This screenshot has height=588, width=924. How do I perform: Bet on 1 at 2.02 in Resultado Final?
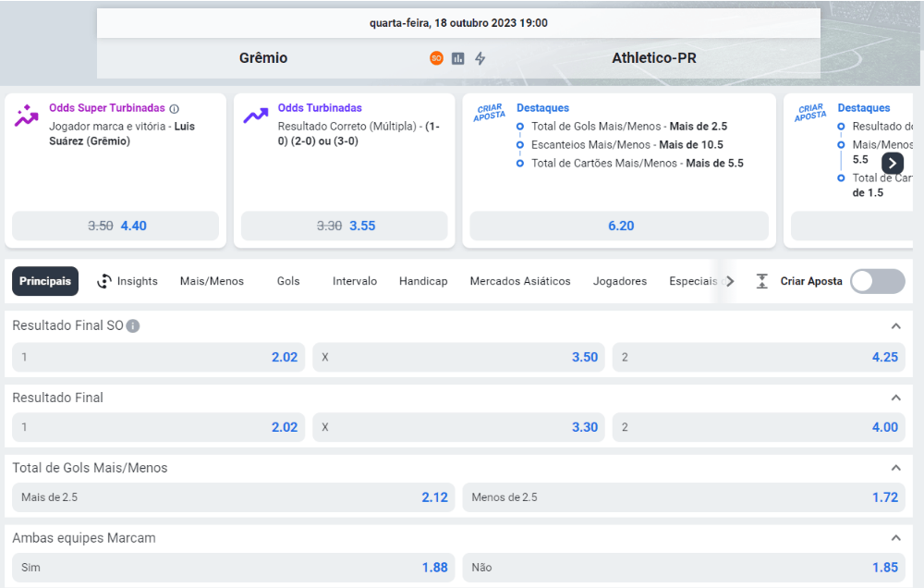click(x=159, y=427)
